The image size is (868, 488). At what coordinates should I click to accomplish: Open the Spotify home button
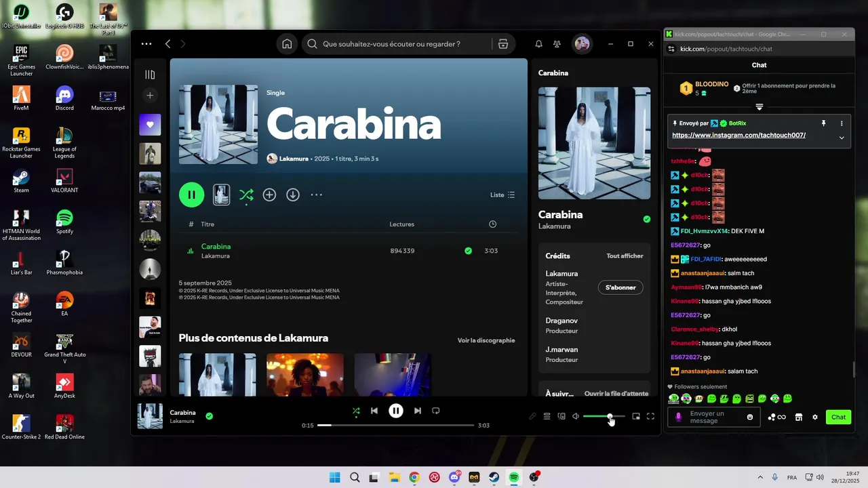pyautogui.click(x=287, y=44)
